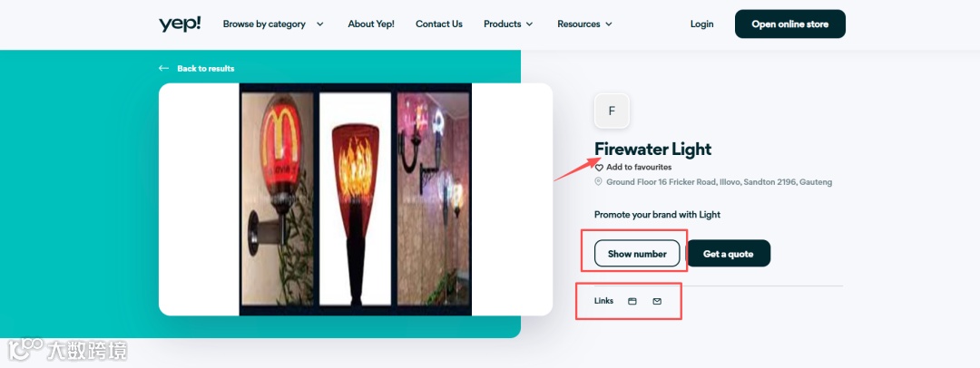Open the Firewater Light product image

pyautogui.click(x=356, y=199)
